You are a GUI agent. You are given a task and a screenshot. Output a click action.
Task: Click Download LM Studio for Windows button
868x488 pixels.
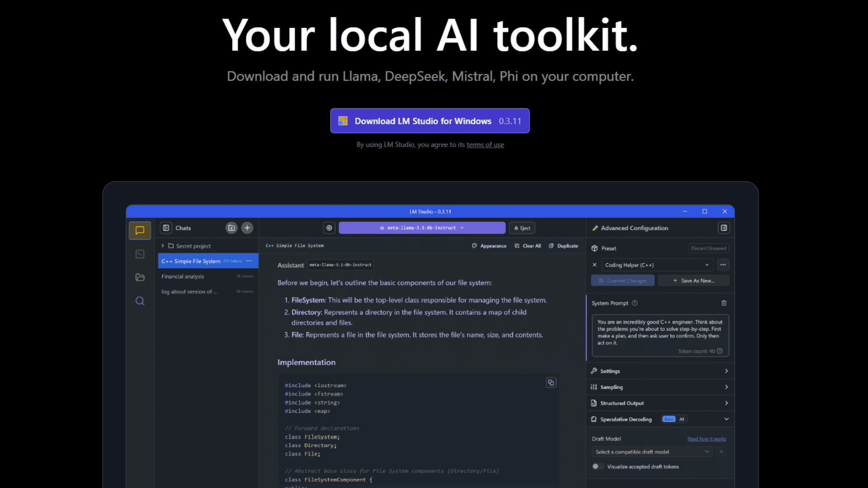click(429, 121)
